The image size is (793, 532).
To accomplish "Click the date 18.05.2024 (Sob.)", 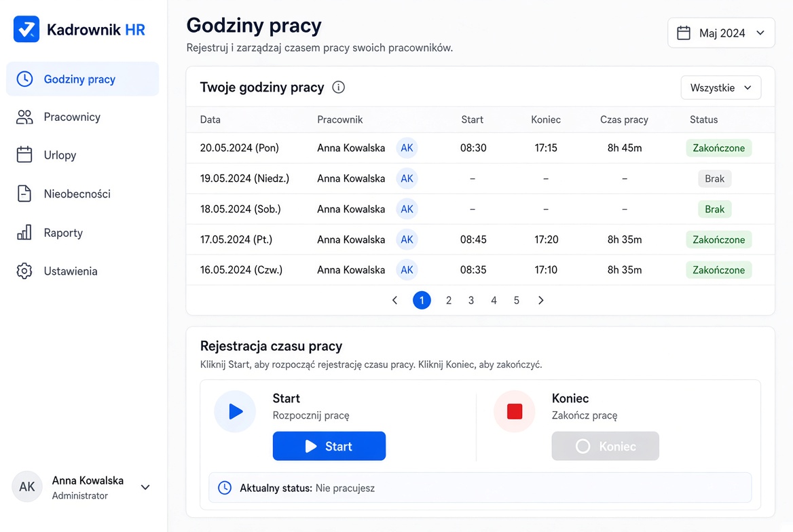I will 240,209.
